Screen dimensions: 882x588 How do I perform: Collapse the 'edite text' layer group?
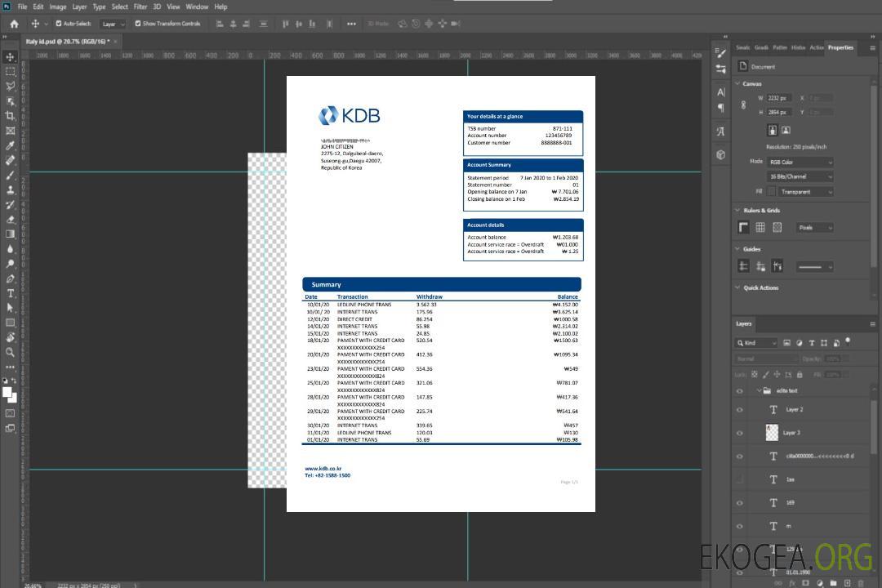point(759,390)
